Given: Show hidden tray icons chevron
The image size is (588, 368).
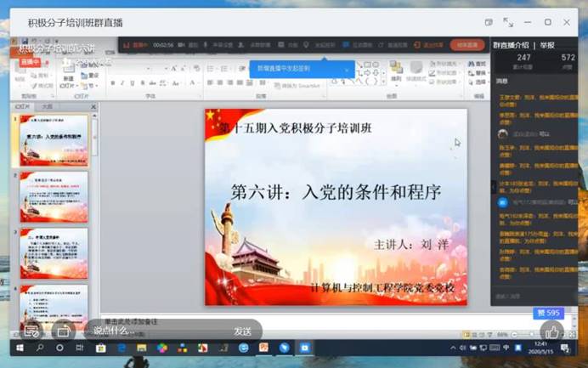Looking at the screenshot, I should 453,348.
